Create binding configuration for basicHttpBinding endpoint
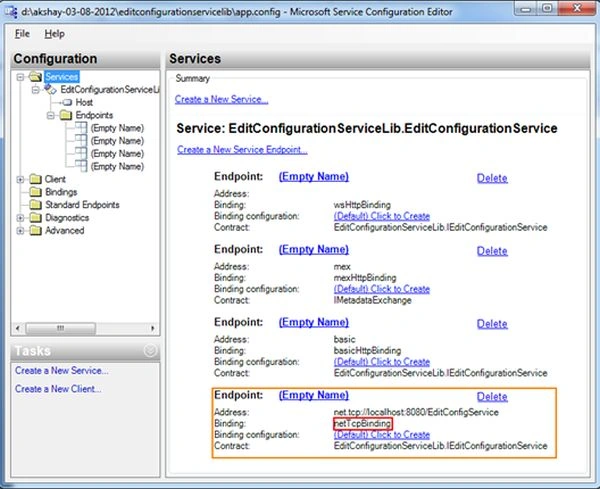Viewport: 600px width, 489px height. [x=382, y=362]
